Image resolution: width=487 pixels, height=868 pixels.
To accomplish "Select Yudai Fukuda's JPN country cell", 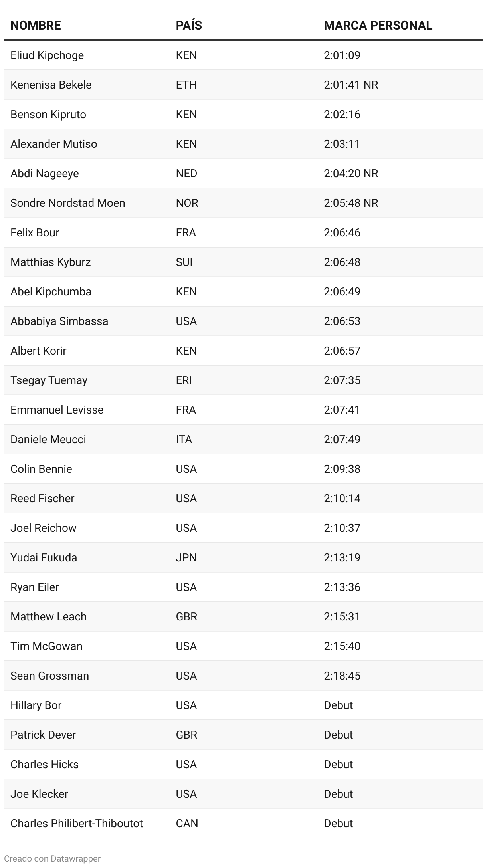I will (186, 557).
